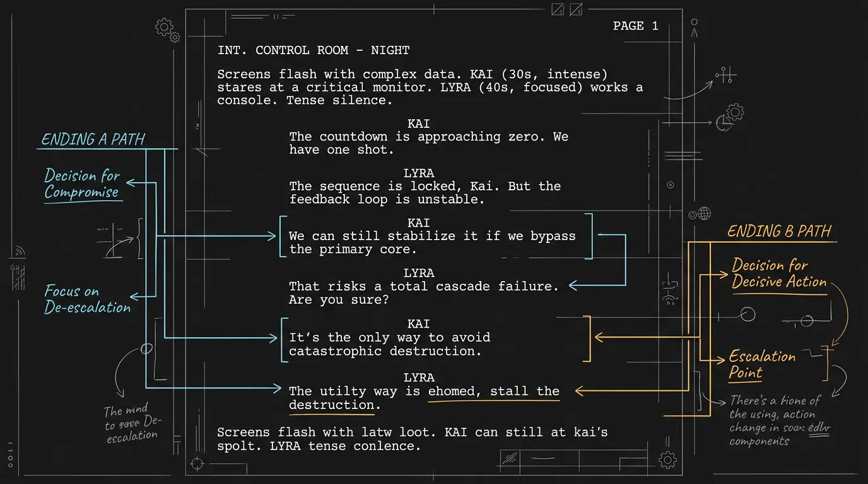The width and height of the screenshot is (868, 484).
Task: Click the line 'have one shot.'
Action: [x=341, y=150]
